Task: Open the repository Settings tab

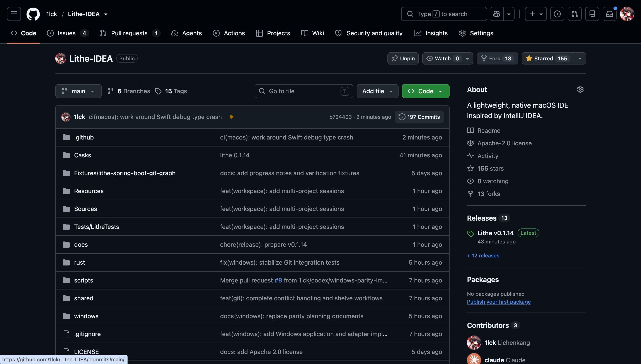Action: click(x=476, y=33)
